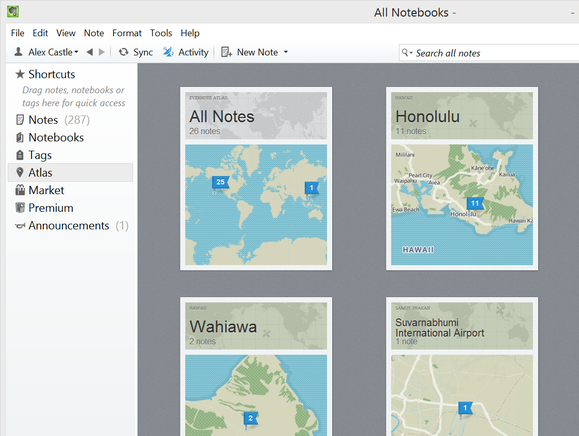The width and height of the screenshot is (579, 436).
Task: Select Shortcuts in the sidebar
Action: pos(52,74)
